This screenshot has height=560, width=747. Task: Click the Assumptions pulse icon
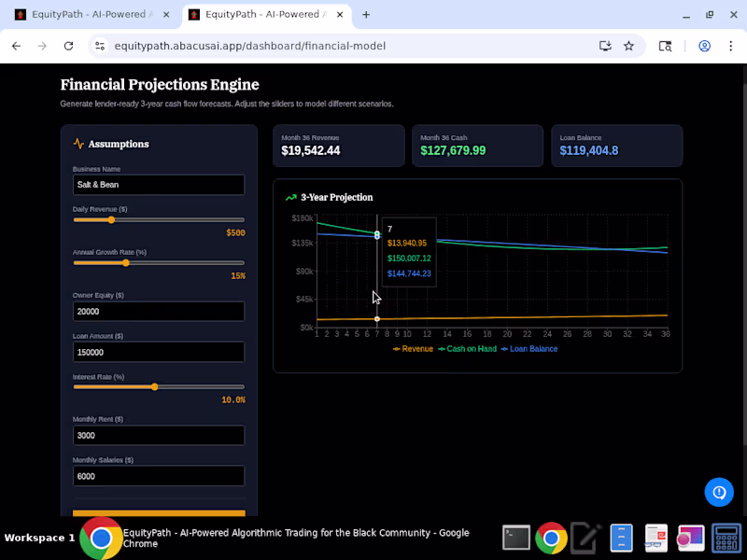coord(78,144)
